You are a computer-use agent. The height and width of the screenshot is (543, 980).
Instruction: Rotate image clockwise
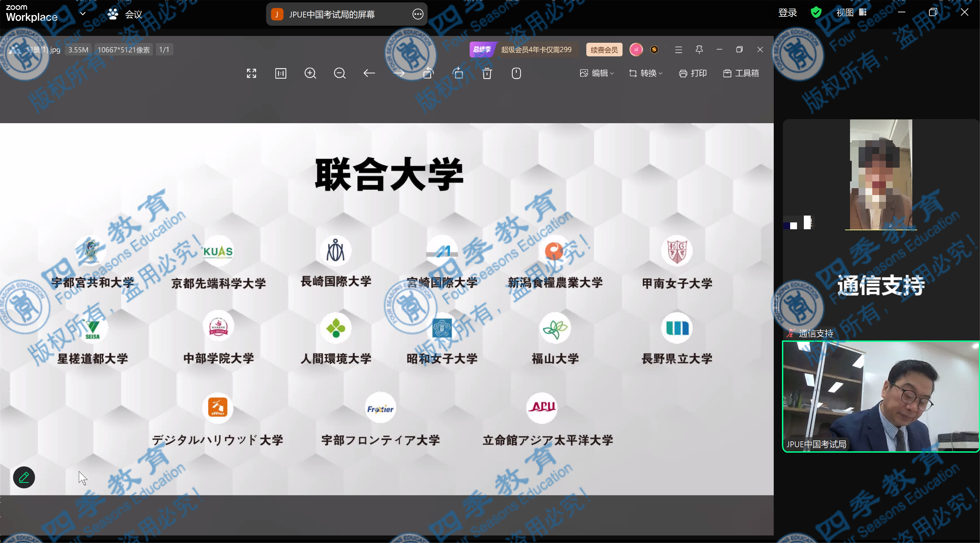(458, 73)
